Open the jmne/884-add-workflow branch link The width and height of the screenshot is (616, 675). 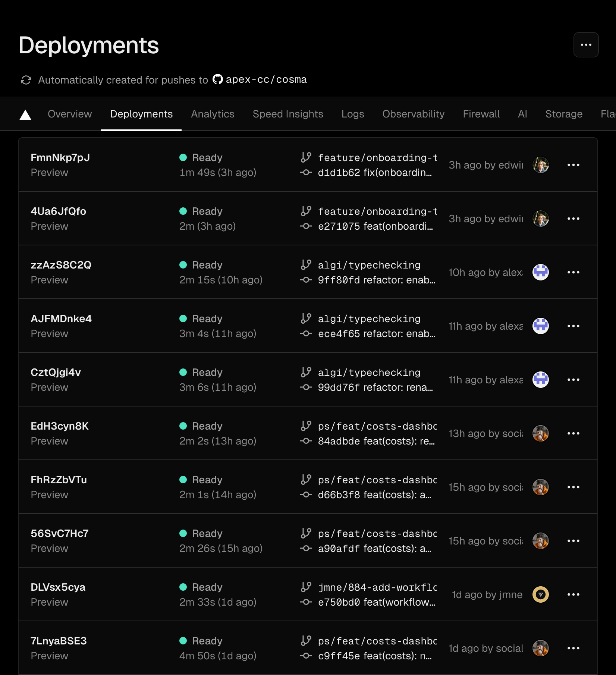(377, 587)
